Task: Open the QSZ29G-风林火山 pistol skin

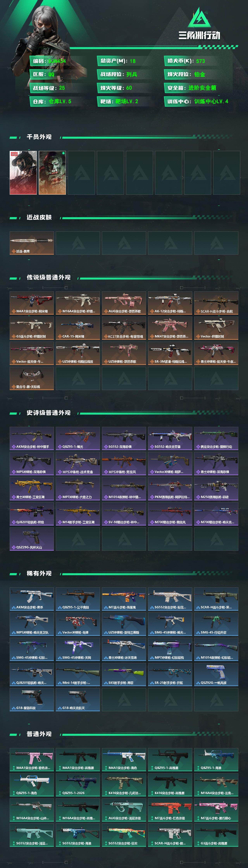Action: coord(32,539)
